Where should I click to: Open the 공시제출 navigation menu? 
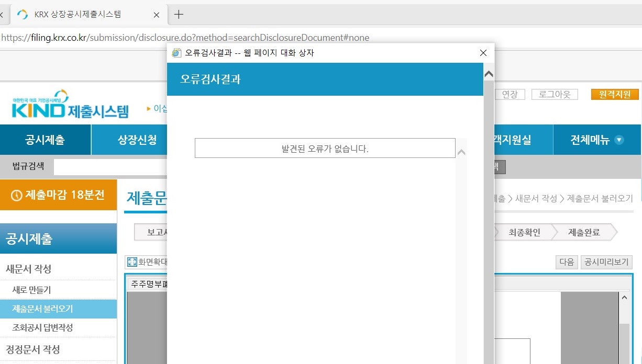coord(46,140)
